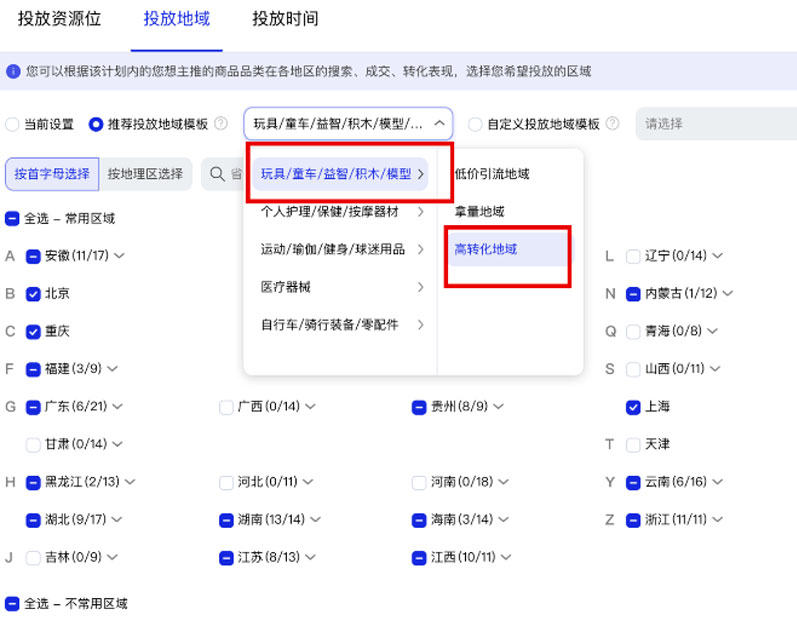Expand the 广西 city list arrow
The width and height of the screenshot is (797, 621).
click(x=310, y=406)
